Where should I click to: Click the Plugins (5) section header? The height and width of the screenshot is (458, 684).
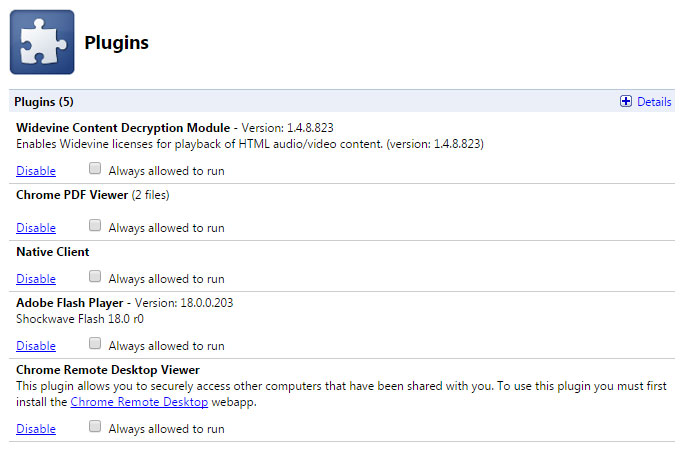click(x=44, y=102)
